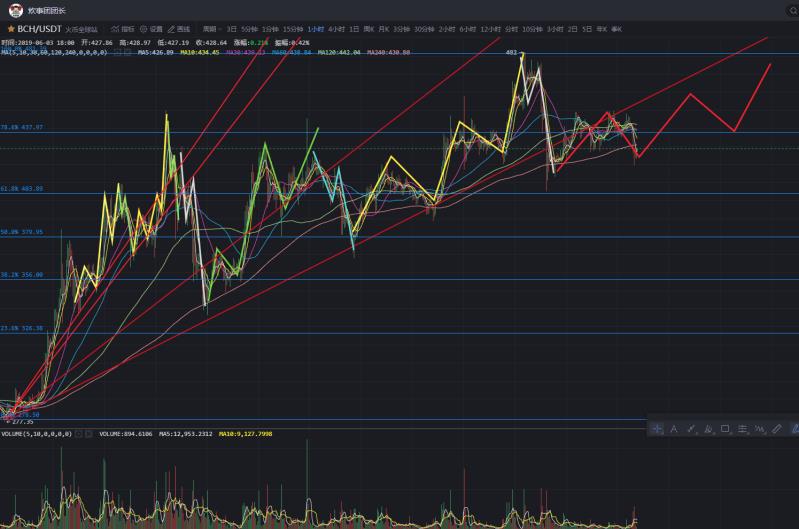Expand the MA(5,10,30,60,120,240) indicator parameters
This screenshot has width=799, height=529.
pos(55,51)
